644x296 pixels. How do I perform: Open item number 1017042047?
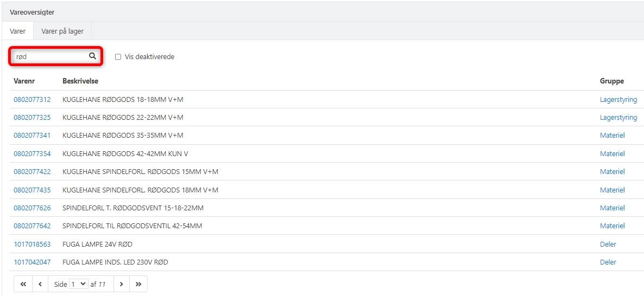point(32,262)
